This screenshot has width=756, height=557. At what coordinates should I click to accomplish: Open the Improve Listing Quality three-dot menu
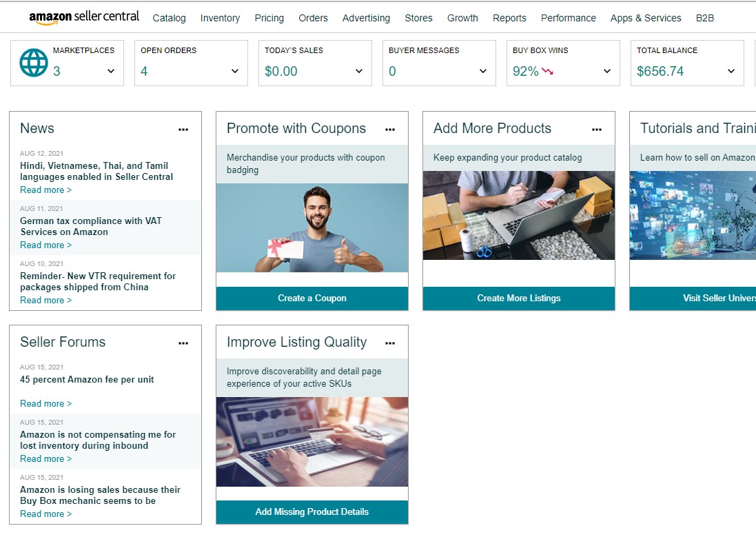pyautogui.click(x=390, y=343)
